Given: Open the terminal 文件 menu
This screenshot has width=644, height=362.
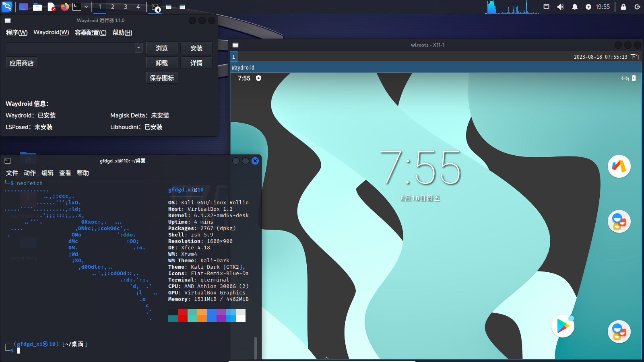Looking at the screenshot, I should (12, 173).
